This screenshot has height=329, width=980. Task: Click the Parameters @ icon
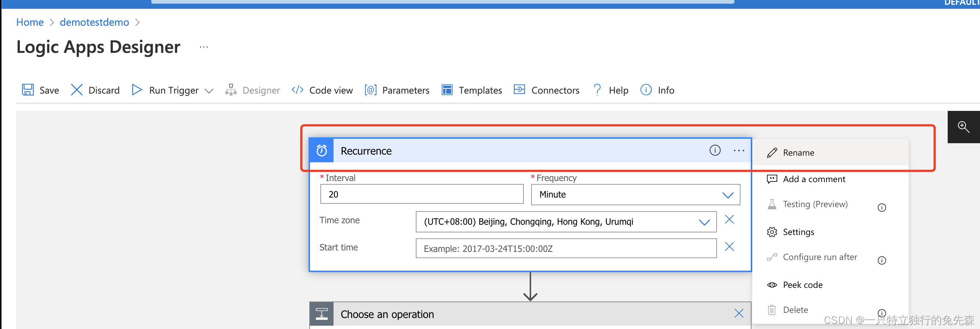coord(371,90)
